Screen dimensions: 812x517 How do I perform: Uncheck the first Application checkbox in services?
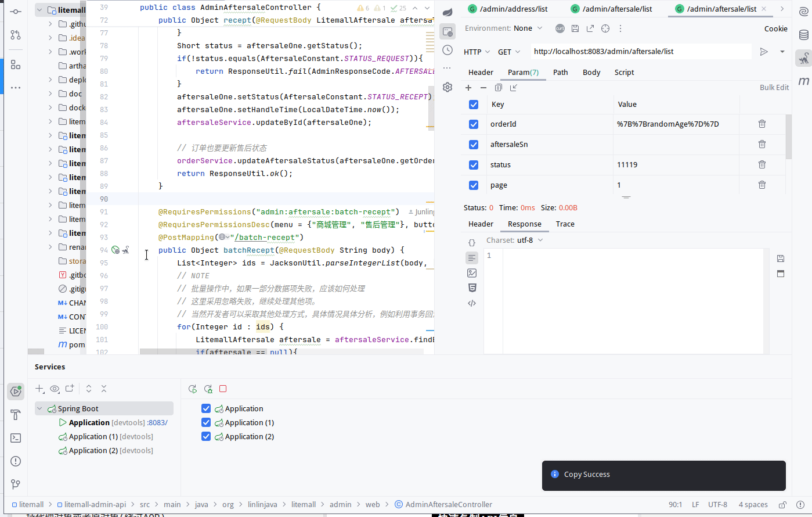pyautogui.click(x=206, y=408)
